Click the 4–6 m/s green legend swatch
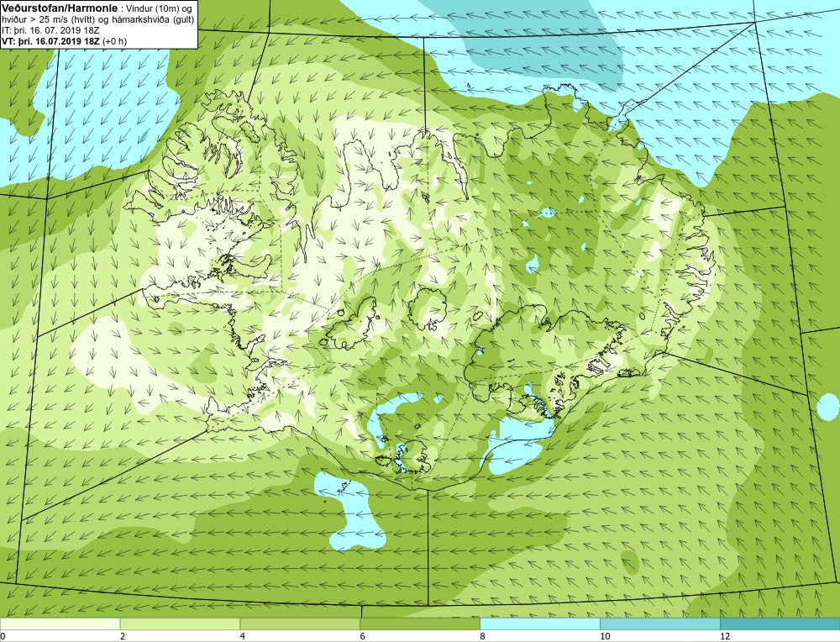 coord(300,624)
